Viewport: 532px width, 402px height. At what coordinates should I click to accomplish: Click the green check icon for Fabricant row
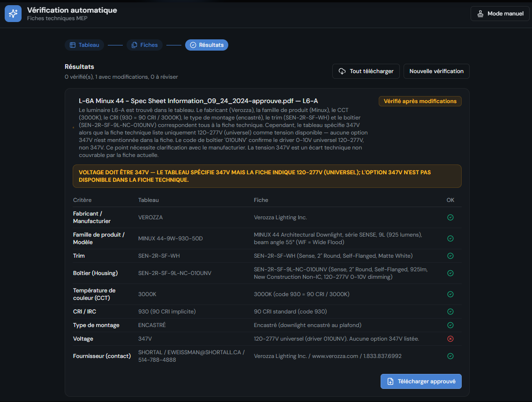coord(450,217)
